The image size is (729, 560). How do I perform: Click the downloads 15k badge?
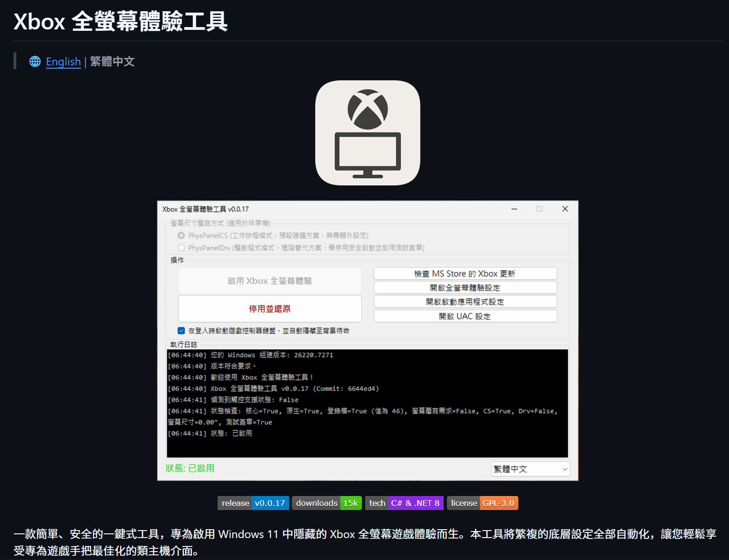pos(326,503)
